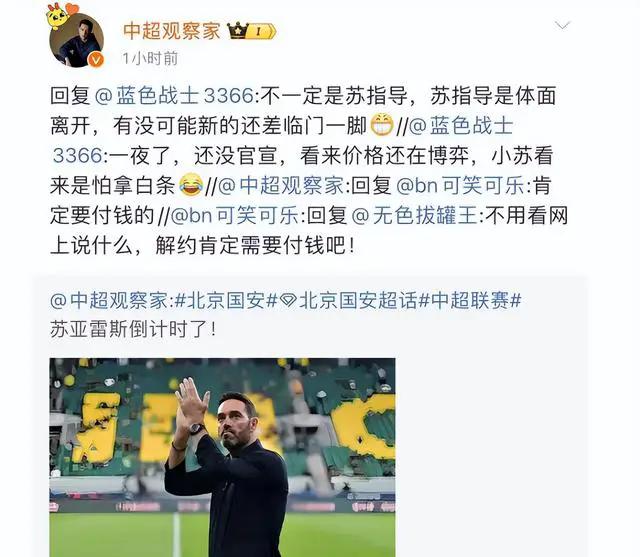Click the laughing-crying emoji after 白条
This screenshot has width=640, height=557.
click(191, 185)
